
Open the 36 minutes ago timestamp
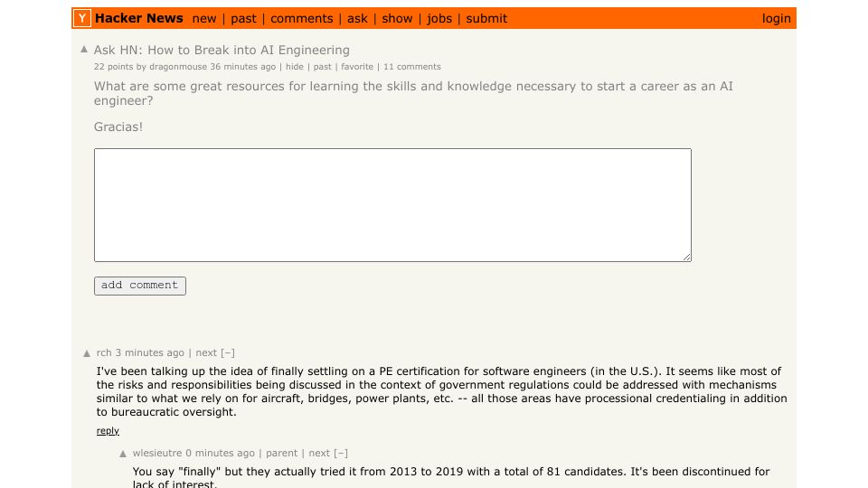coord(243,67)
